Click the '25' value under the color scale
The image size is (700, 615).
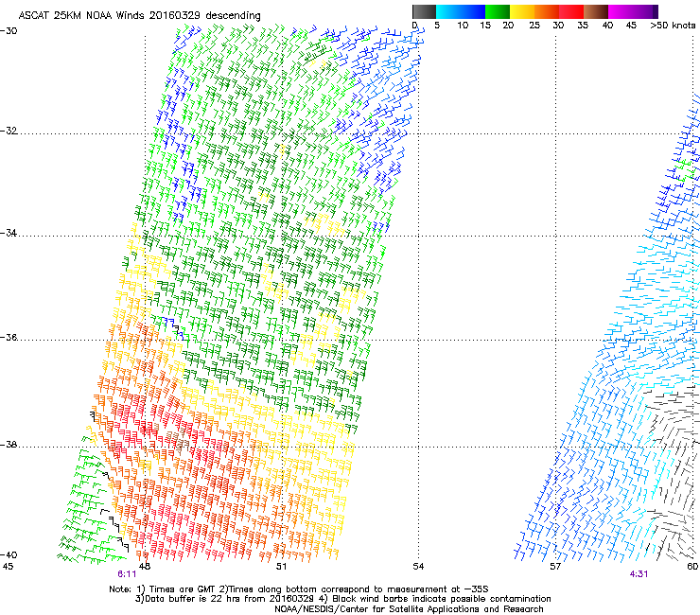point(534,26)
